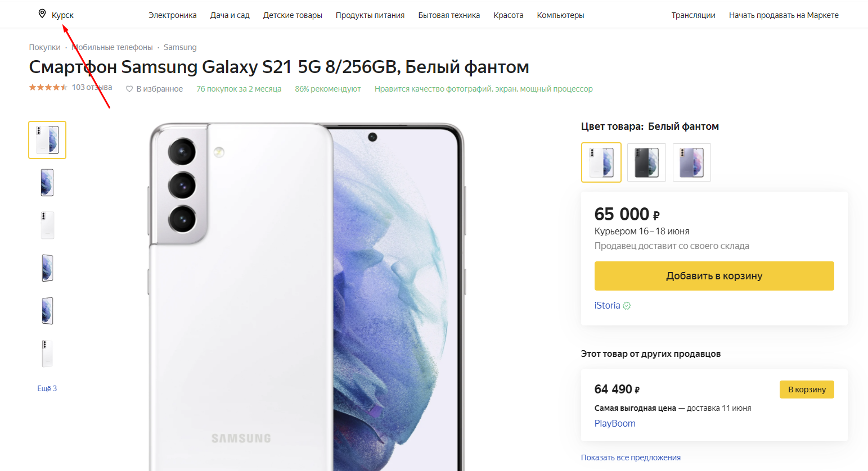Click the star rating icons
This screenshot has width=868, height=471.
click(x=48, y=87)
